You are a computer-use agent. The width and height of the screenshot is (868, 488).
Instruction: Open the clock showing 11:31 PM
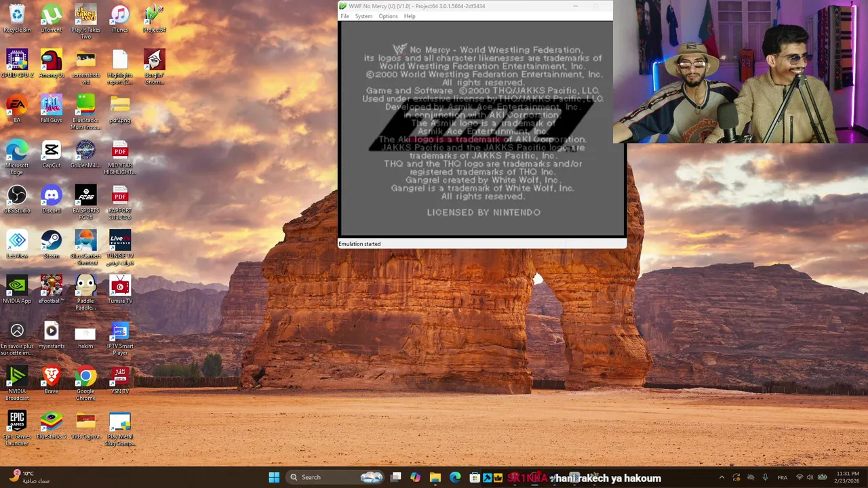click(x=848, y=477)
